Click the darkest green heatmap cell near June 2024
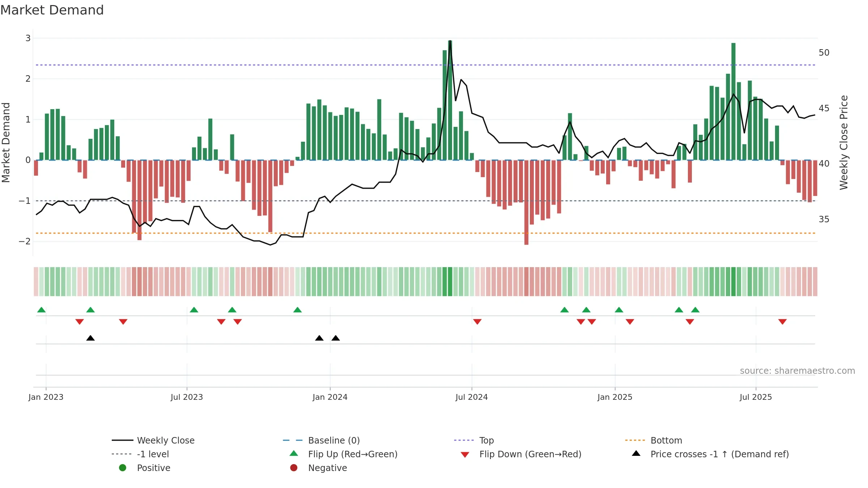This screenshot has width=868, height=488. click(450, 282)
